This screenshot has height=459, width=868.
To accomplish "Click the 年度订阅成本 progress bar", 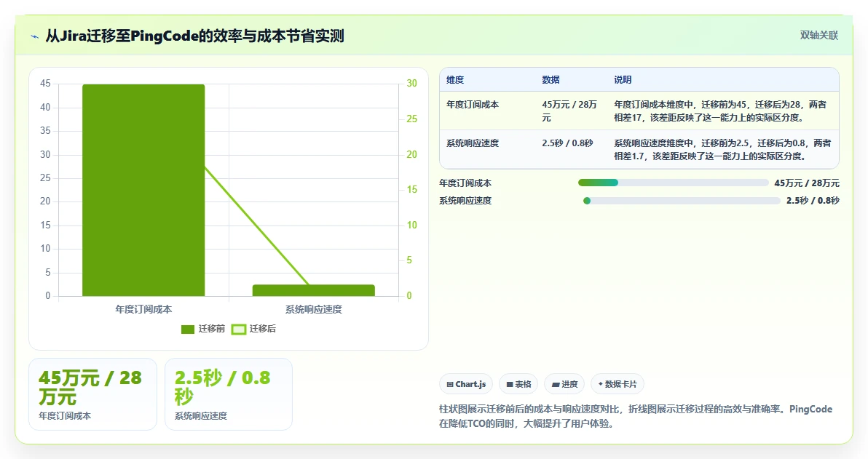I will coord(673,183).
